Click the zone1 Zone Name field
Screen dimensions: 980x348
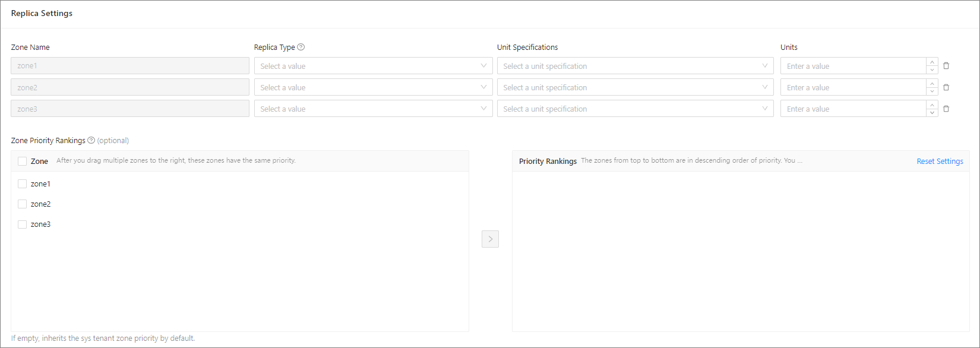(130, 66)
